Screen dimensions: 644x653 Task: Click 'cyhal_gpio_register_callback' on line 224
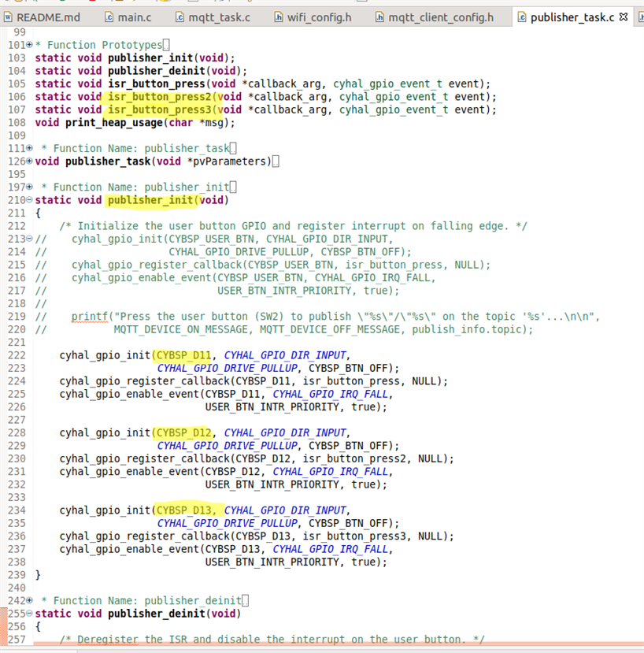point(144,381)
